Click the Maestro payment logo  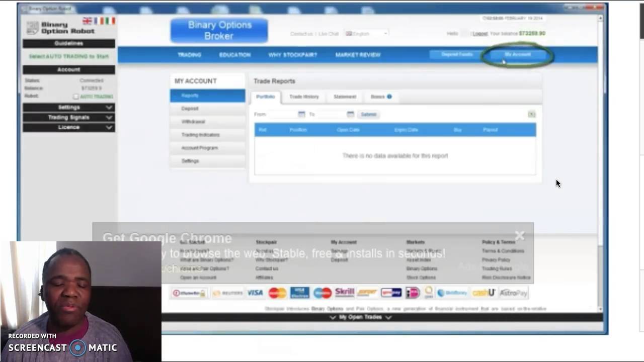pos(323,293)
